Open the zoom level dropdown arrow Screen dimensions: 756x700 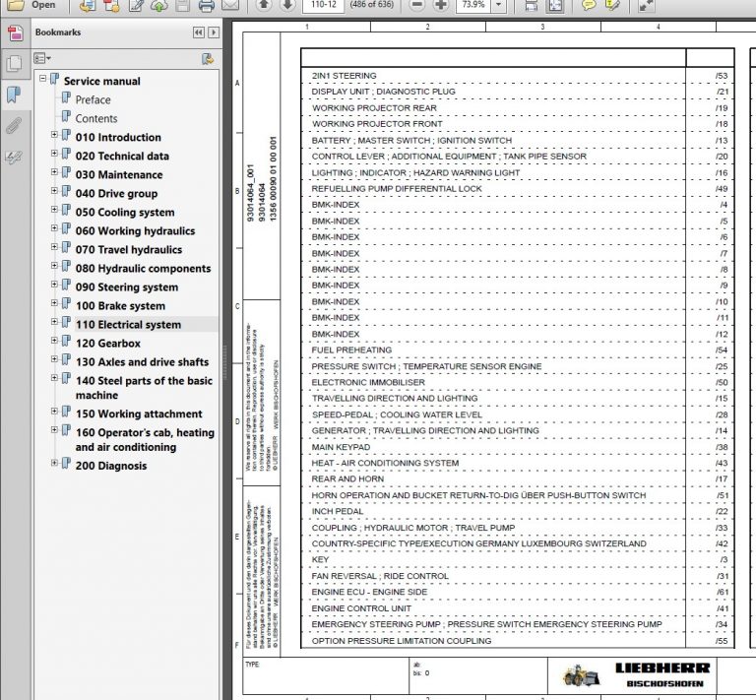[x=499, y=5]
